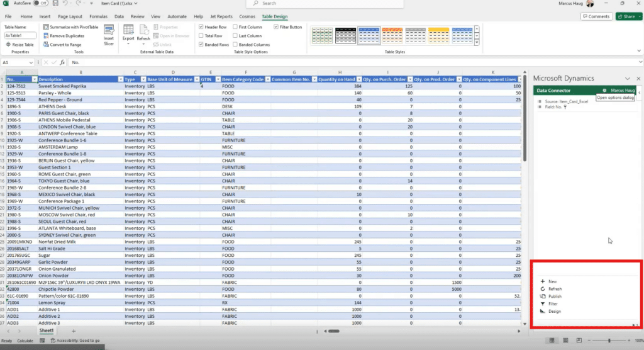
Task: Open the Microsoft Dynamics pane options chevron
Action: 628,79
